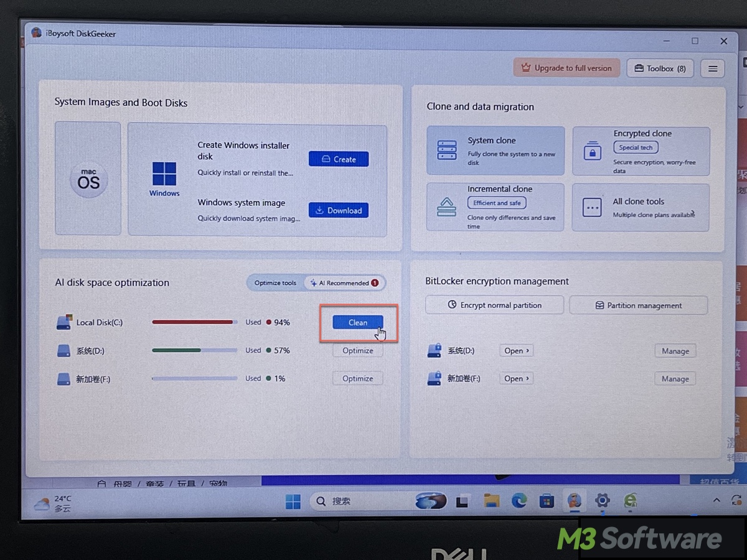Click the search highlight image in taskbar
The width and height of the screenshot is (747, 560).
point(431,502)
